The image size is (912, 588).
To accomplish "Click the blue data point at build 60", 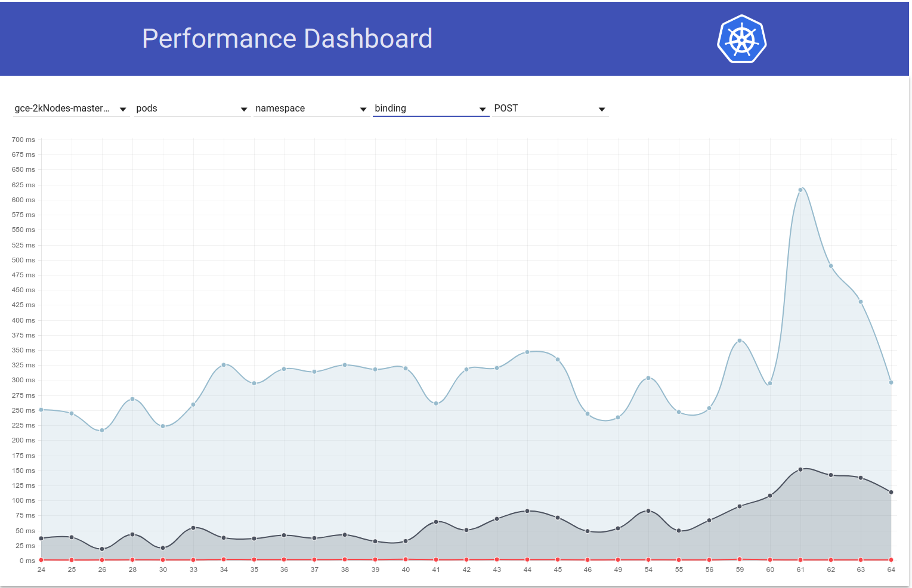I will coord(770,383).
